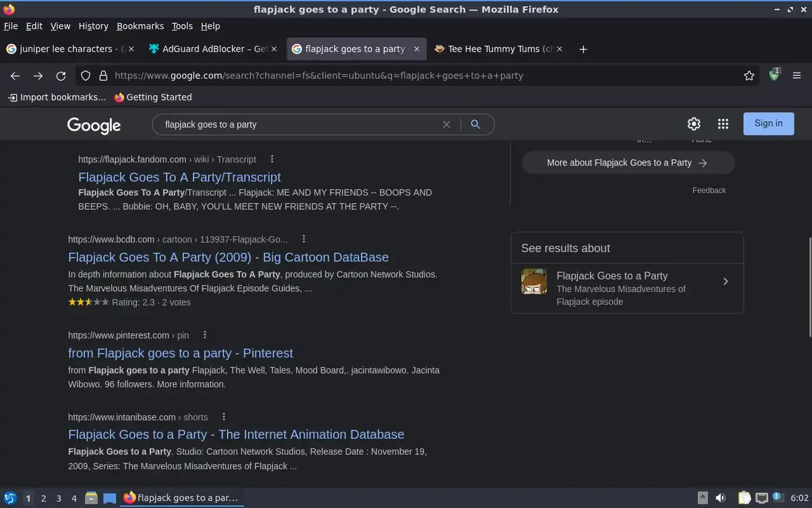812x508 pixels.
Task: Open Getting Started bookmark
Action: coord(153,97)
